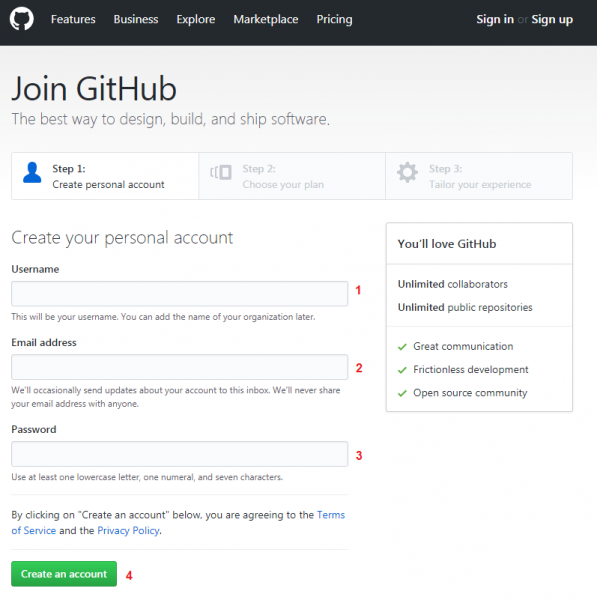The height and width of the screenshot is (600, 597).
Task: Click the Sign up link
Action: (552, 19)
